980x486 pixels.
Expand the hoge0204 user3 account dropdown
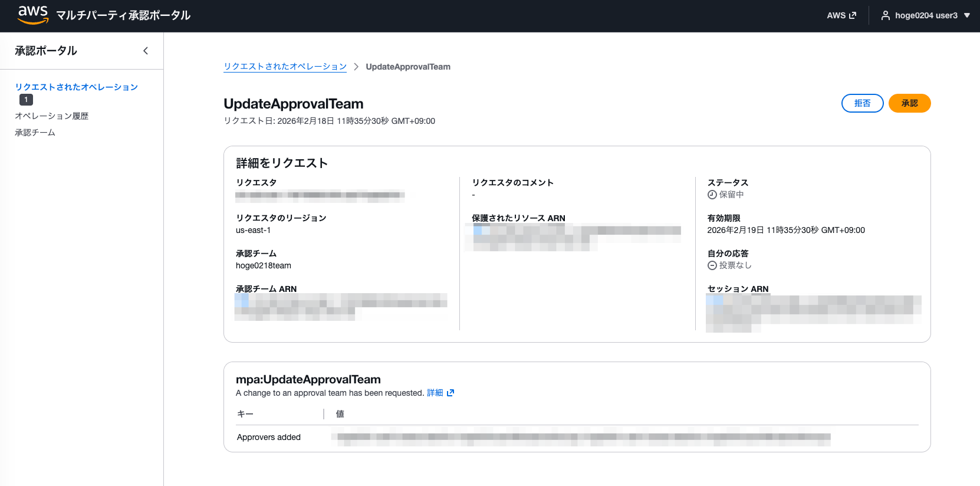click(966, 15)
